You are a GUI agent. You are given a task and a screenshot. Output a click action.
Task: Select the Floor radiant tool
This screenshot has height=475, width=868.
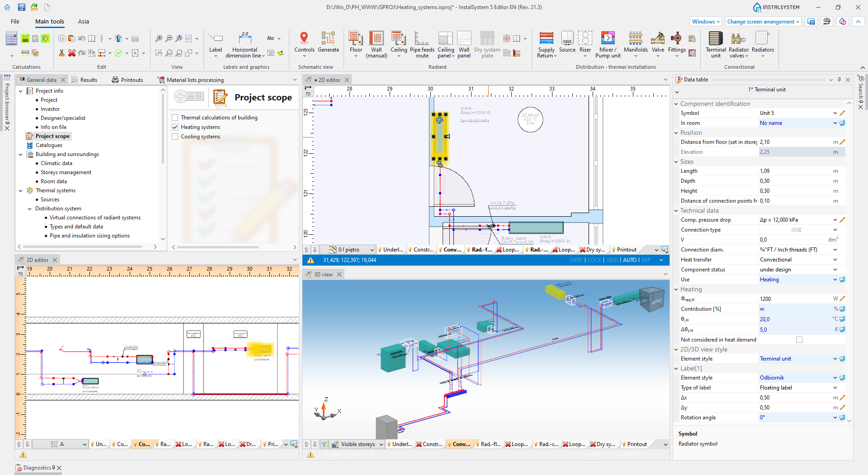[x=356, y=44]
